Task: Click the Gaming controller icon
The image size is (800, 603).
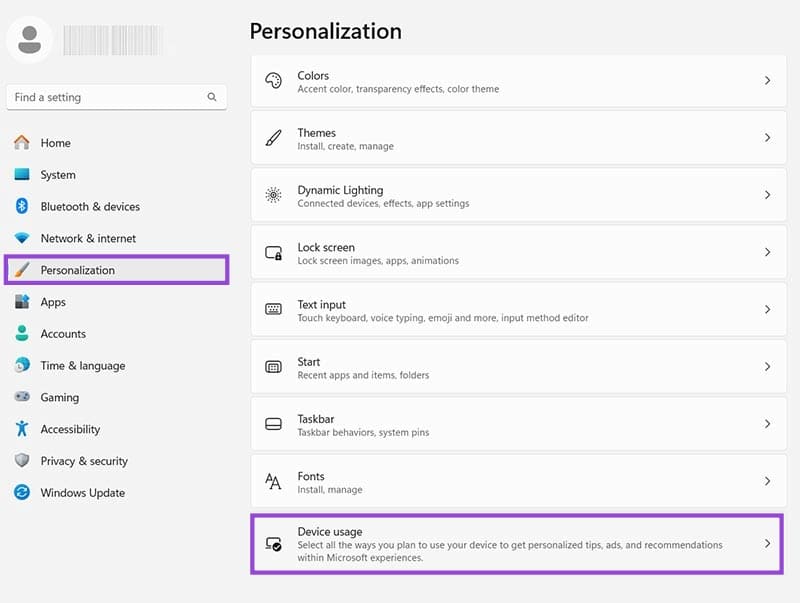Action: 22,396
